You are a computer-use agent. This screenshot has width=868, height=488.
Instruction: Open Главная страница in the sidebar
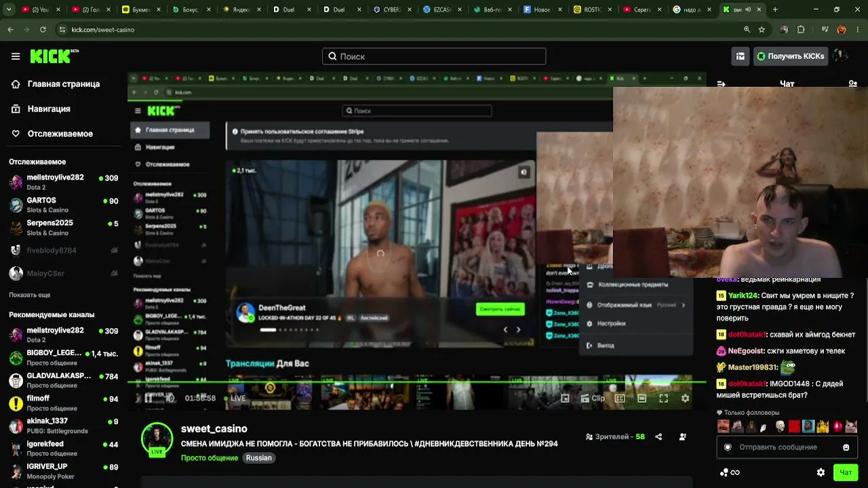64,84
